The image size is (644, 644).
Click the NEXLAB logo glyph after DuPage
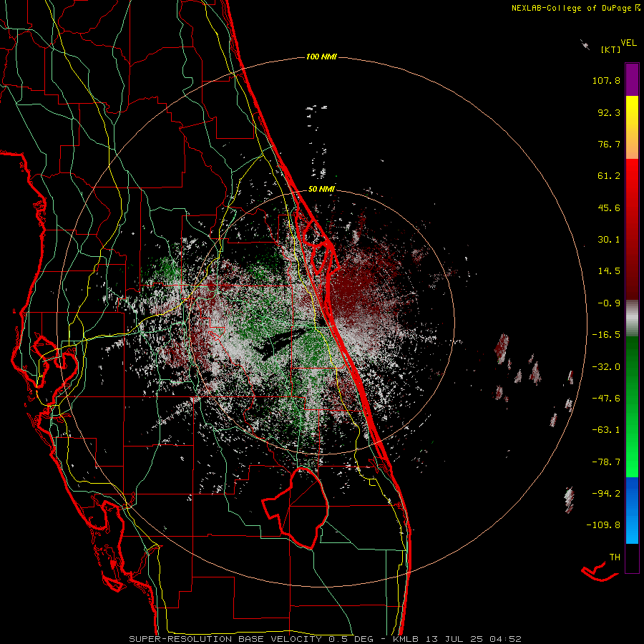click(x=638, y=8)
